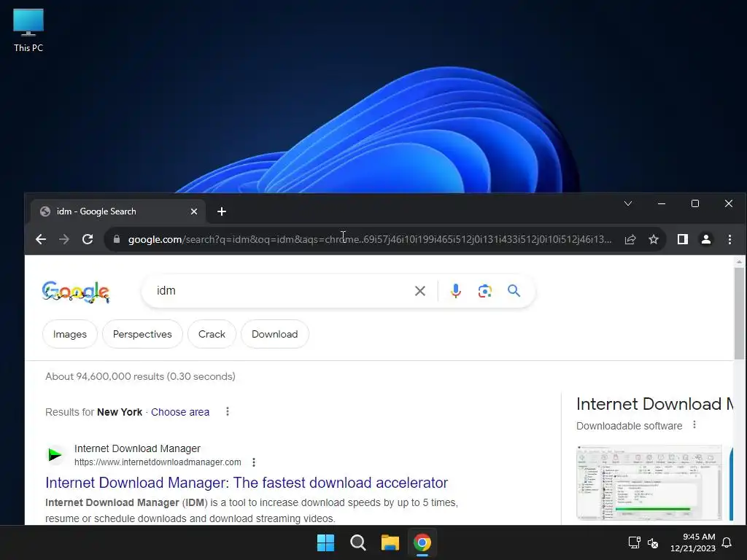Screen dimensions: 747x560
Task: Open File Explorer from the taskbar
Action: point(390,542)
